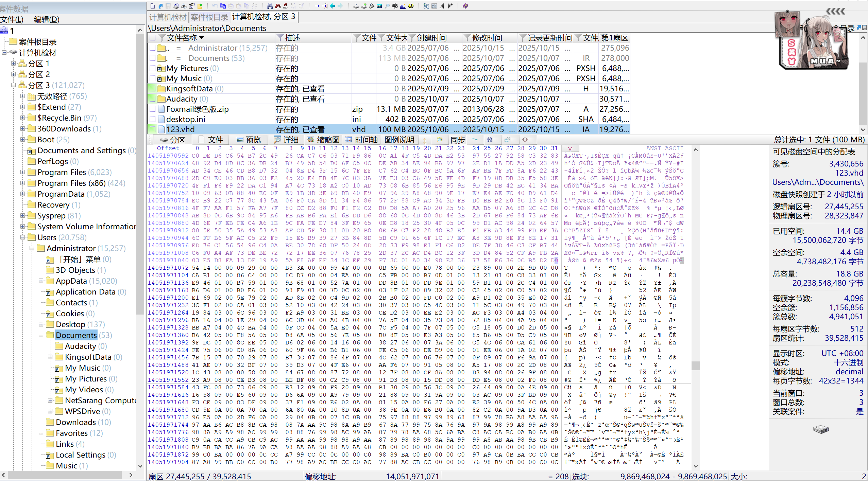Click the teal back arrow icon
Image resolution: width=868 pixels, height=481 pixels.
pyautogui.click(x=333, y=6)
